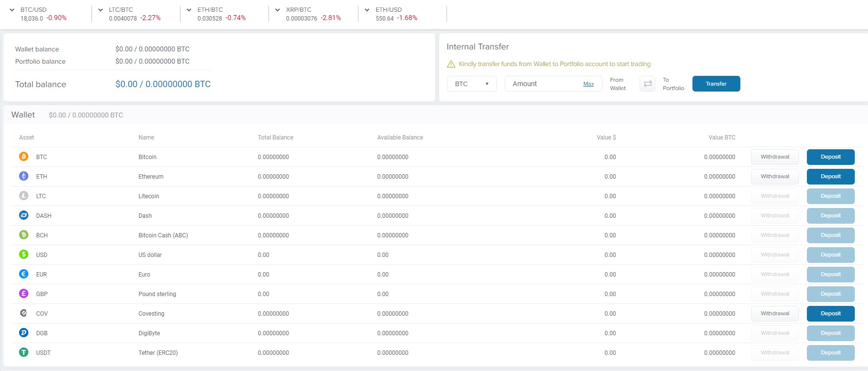This screenshot has width=868, height=371.
Task: Click Deposit for Euro
Action: tap(831, 274)
